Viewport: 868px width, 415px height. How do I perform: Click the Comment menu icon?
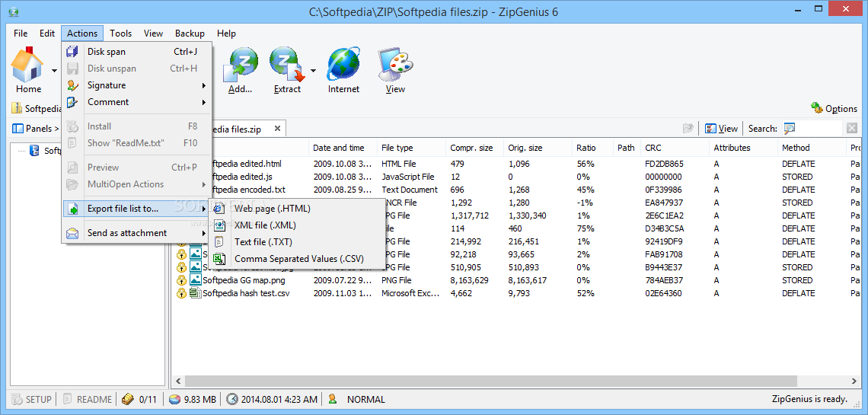(72, 102)
